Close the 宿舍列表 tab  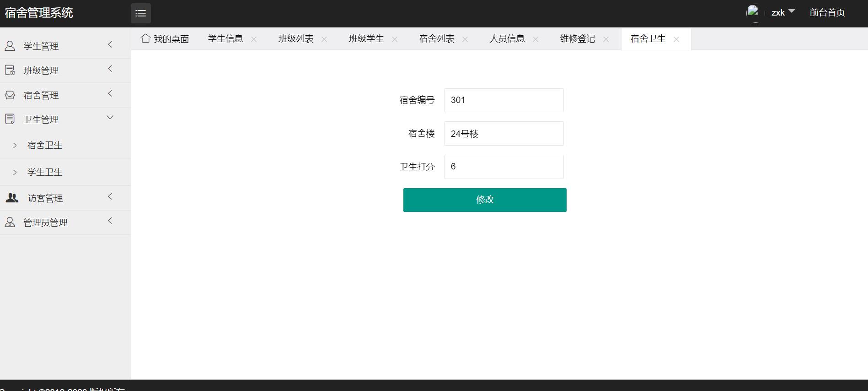coord(465,39)
